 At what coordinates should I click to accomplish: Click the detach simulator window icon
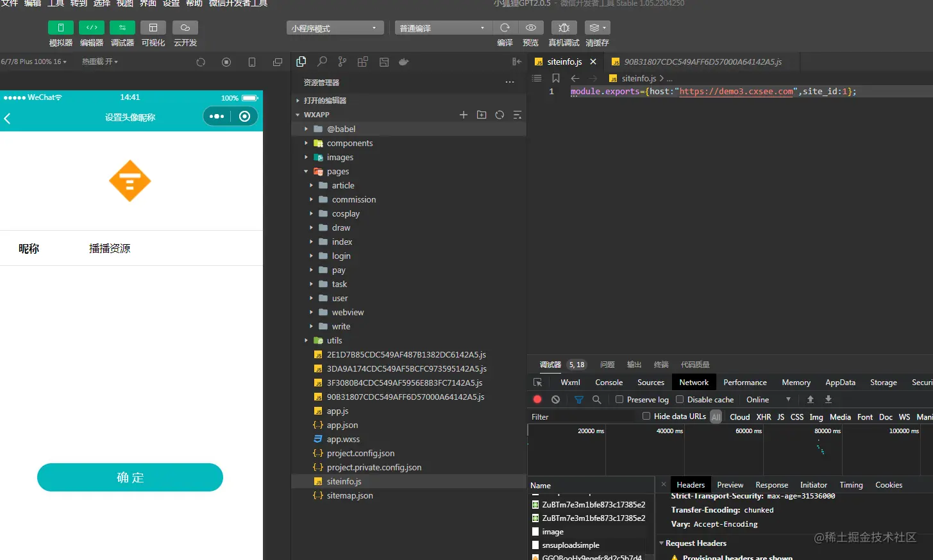pyautogui.click(x=278, y=62)
